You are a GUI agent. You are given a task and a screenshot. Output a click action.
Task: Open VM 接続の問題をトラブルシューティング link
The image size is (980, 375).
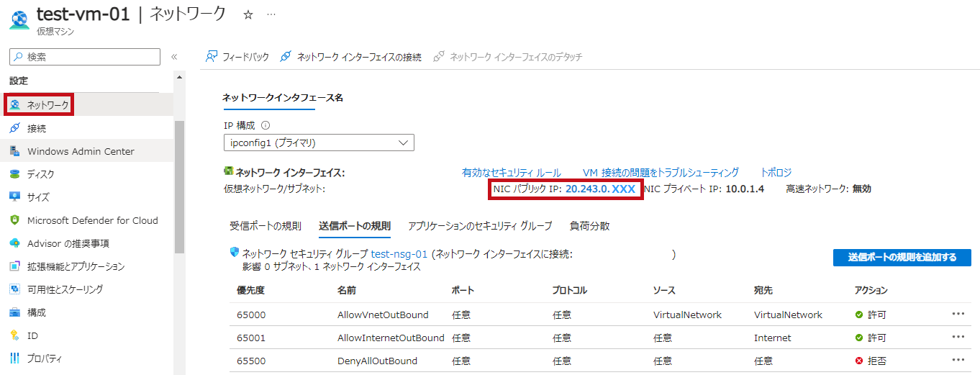(661, 173)
